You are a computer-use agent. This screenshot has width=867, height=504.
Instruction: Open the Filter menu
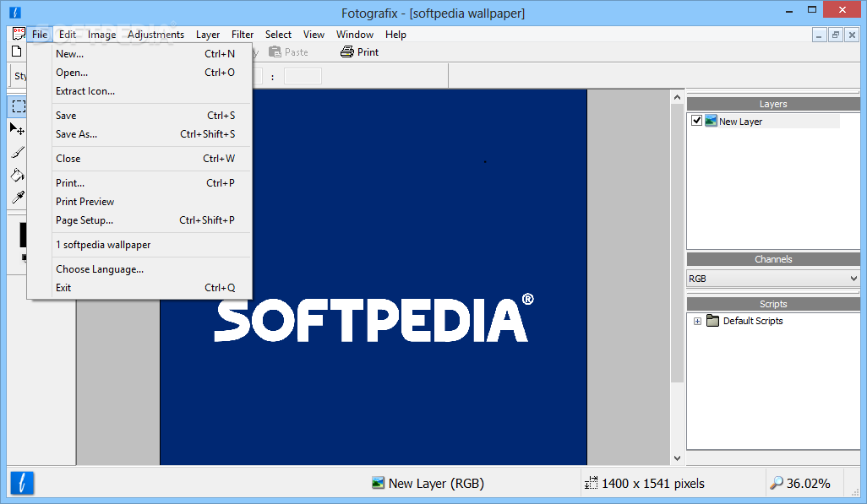(243, 35)
